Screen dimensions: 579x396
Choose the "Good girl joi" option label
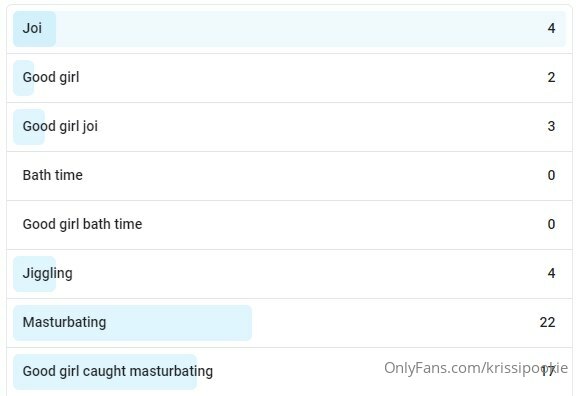tap(60, 127)
